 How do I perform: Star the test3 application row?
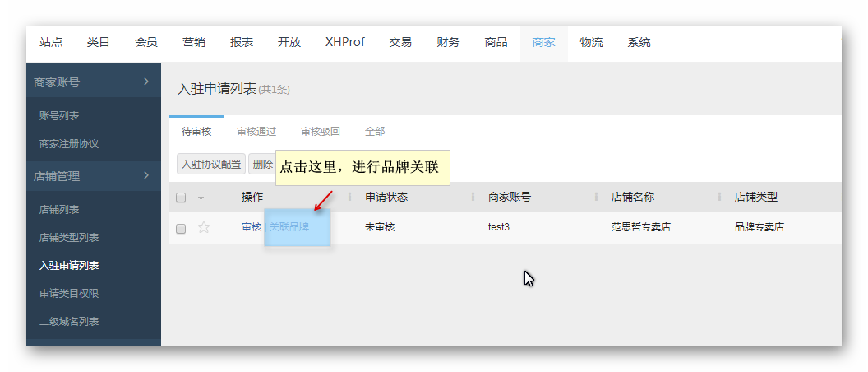click(204, 227)
